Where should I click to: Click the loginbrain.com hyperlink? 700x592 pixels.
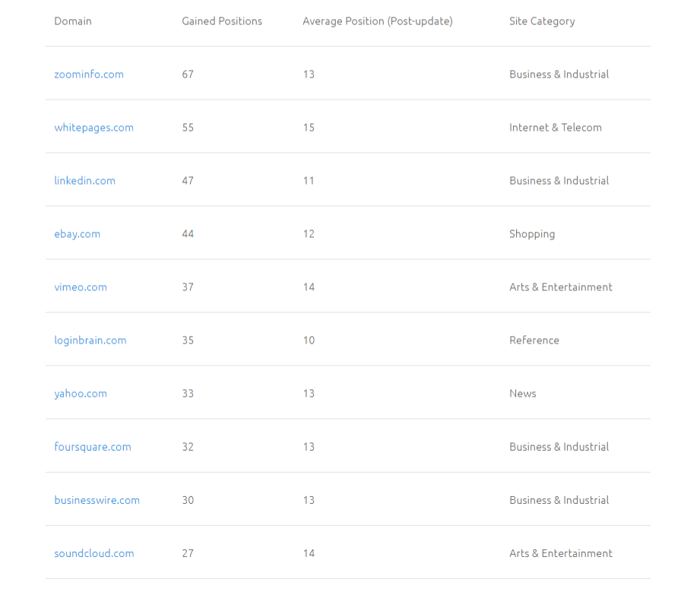90,340
